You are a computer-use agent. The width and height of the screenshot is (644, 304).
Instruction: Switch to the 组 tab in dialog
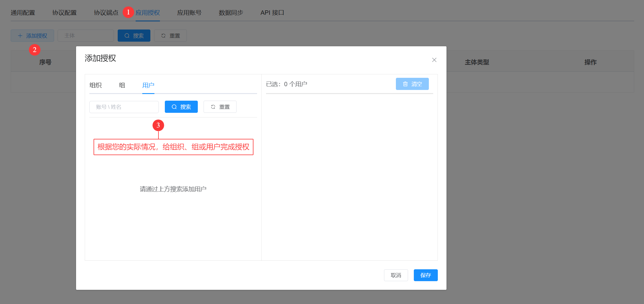pyautogui.click(x=122, y=85)
